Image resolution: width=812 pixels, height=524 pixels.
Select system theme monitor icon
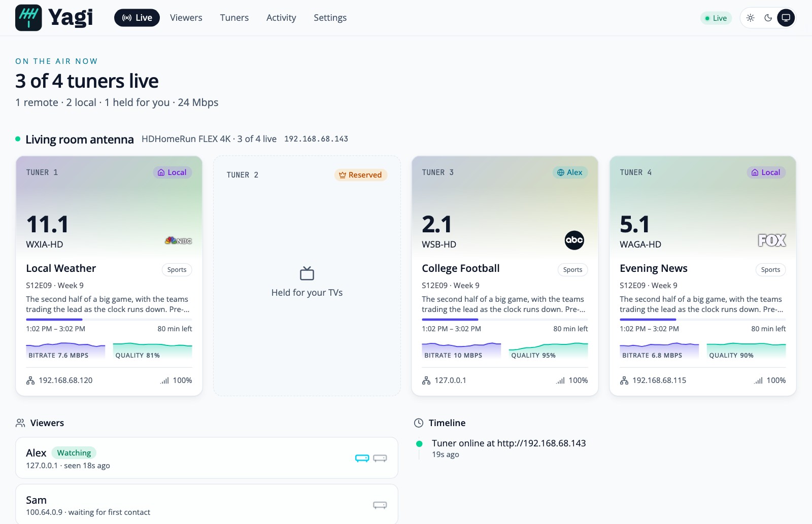tap(786, 18)
